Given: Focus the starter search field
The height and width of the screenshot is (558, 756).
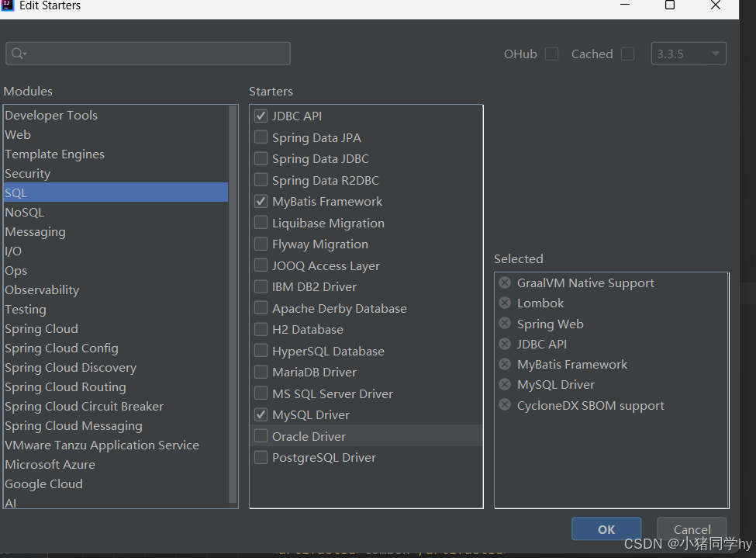Looking at the screenshot, I should (x=148, y=54).
